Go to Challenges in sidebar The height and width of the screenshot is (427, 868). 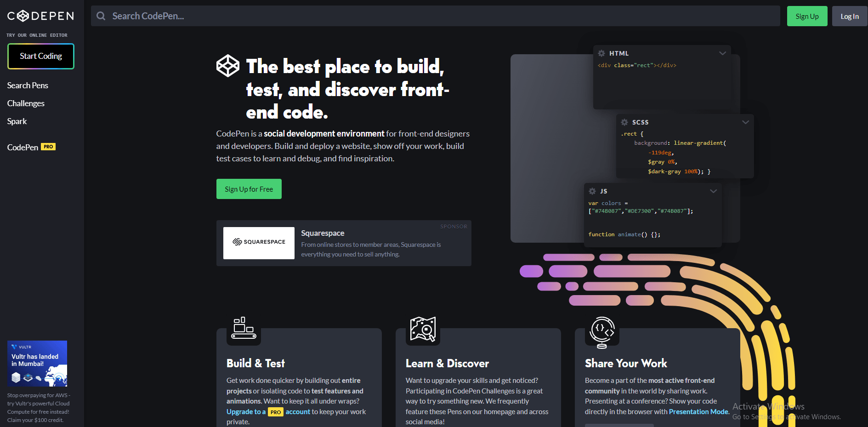click(26, 103)
